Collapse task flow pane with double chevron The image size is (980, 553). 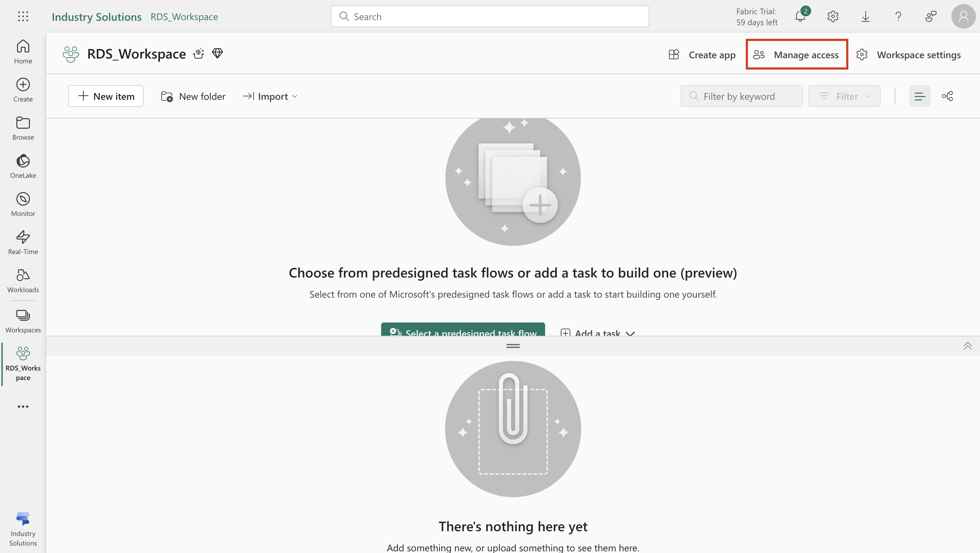(967, 346)
